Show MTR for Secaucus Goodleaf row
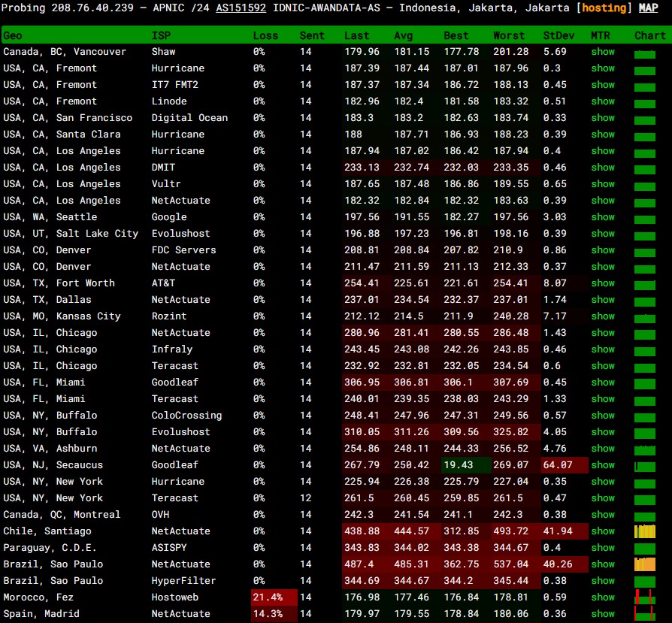This screenshot has width=672, height=623. (603, 465)
